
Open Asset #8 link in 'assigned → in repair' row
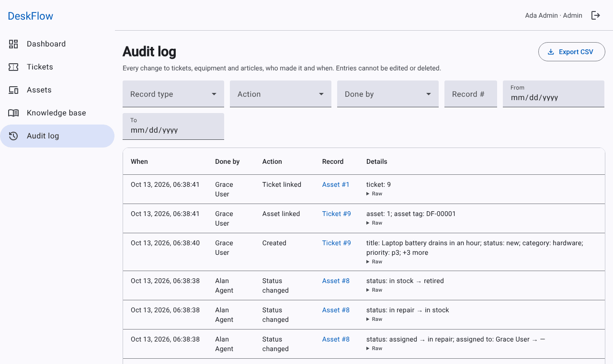pos(336,339)
